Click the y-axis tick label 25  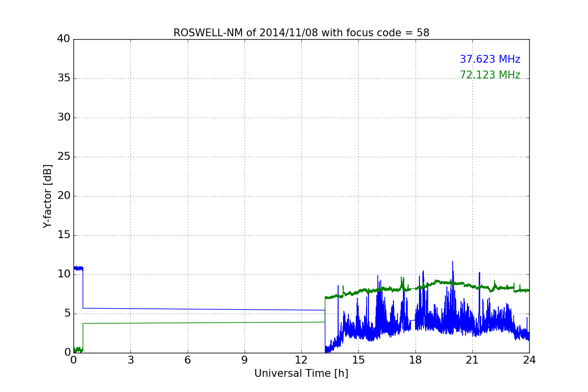[64, 157]
